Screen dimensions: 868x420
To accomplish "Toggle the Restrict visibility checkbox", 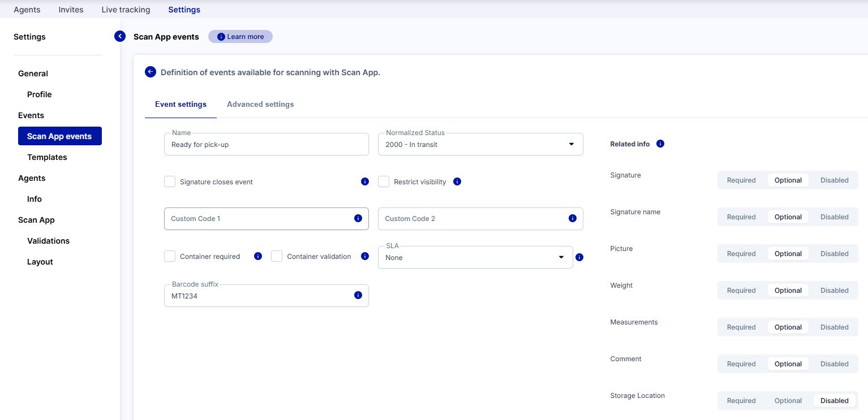I will pyautogui.click(x=384, y=181).
